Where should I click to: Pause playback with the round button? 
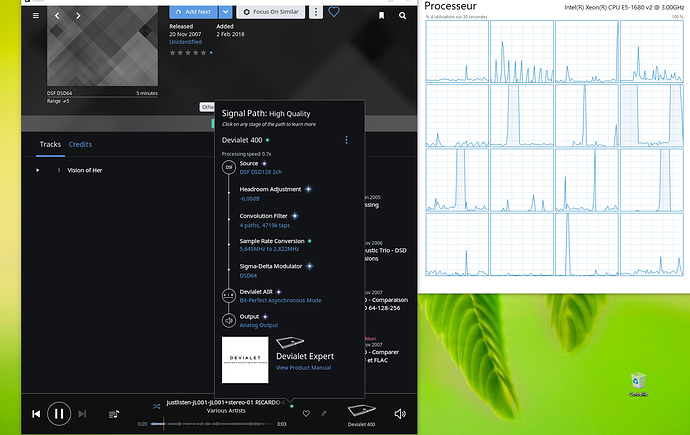click(x=59, y=414)
